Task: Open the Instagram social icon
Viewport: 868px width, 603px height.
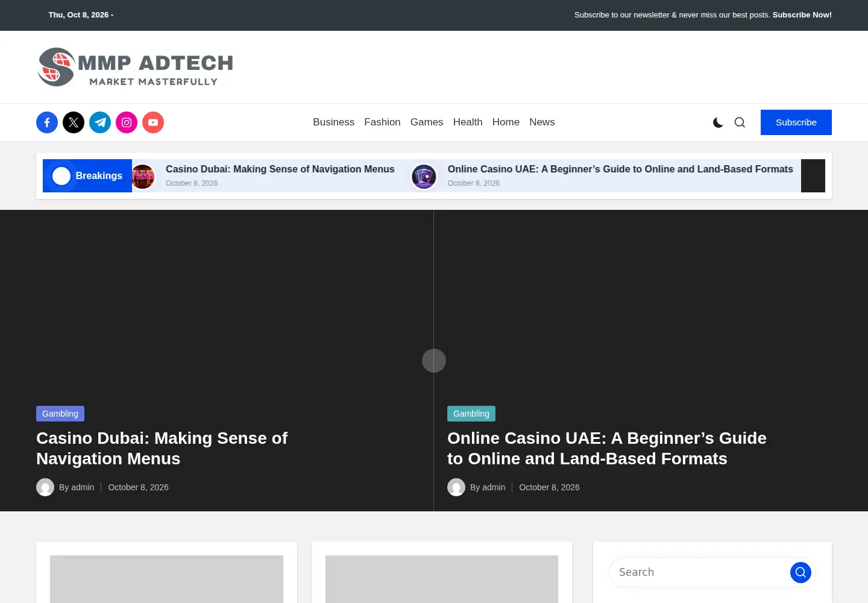Action: (127, 122)
